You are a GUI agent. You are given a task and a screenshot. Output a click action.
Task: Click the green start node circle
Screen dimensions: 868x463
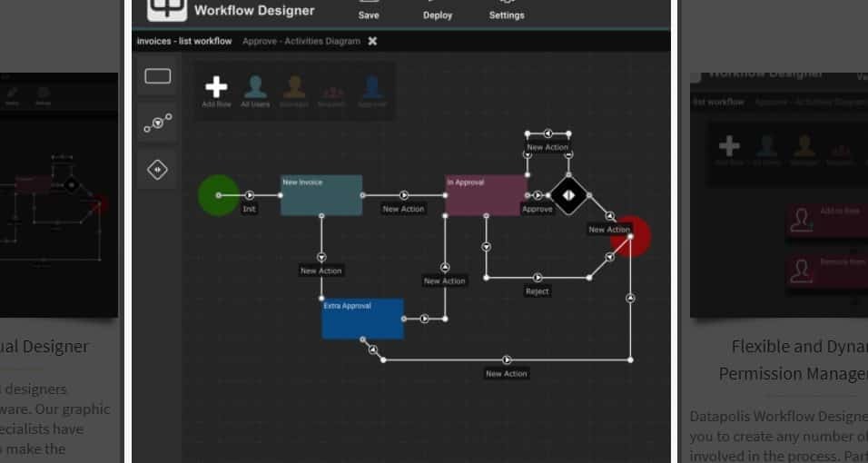click(x=218, y=195)
